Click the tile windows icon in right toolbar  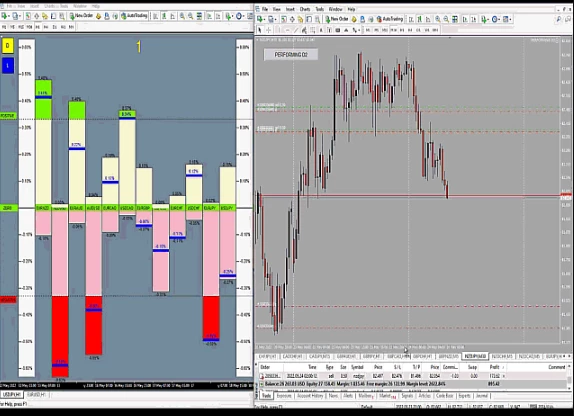(x=455, y=19)
